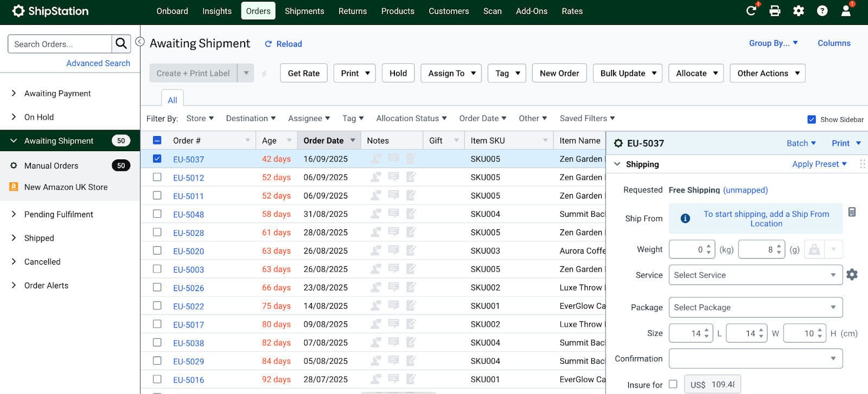Open the Select Package dropdown

[755, 307]
